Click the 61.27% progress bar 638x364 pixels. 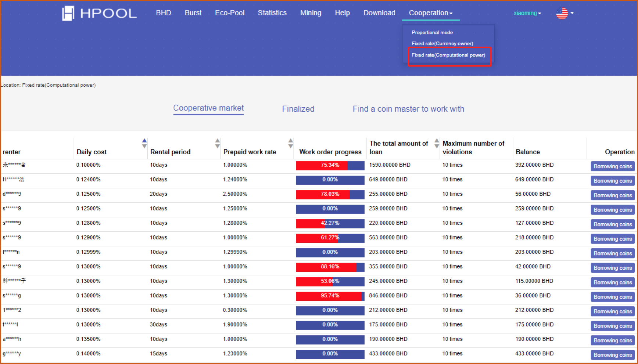(330, 238)
